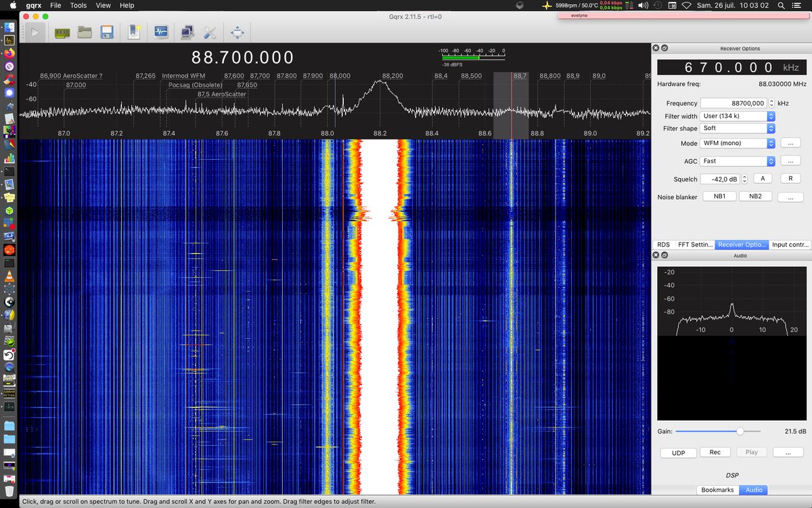Float the Audio dock panel
812x508 pixels.
664,255
